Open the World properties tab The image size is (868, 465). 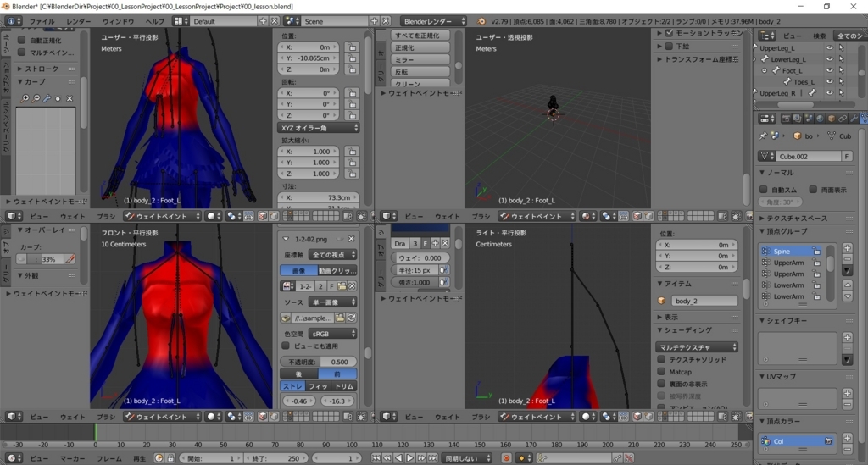tap(820, 119)
